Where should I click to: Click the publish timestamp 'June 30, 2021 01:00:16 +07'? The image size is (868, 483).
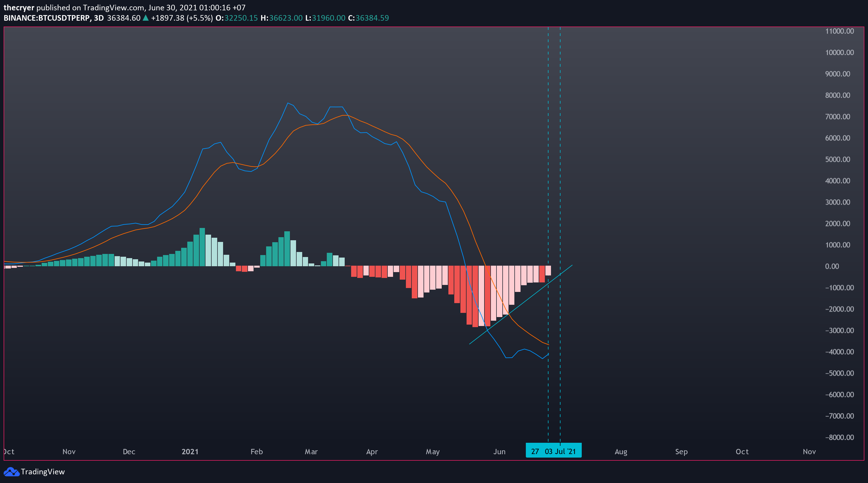pyautogui.click(x=197, y=8)
